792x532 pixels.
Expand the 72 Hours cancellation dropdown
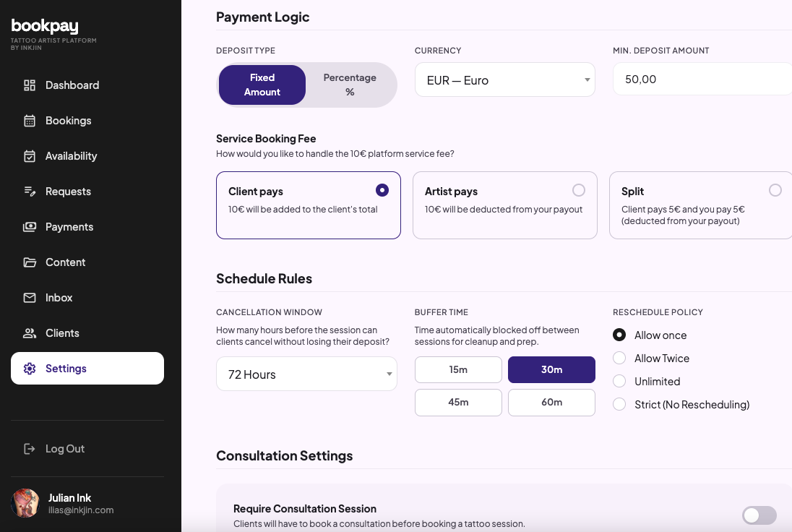click(x=306, y=374)
